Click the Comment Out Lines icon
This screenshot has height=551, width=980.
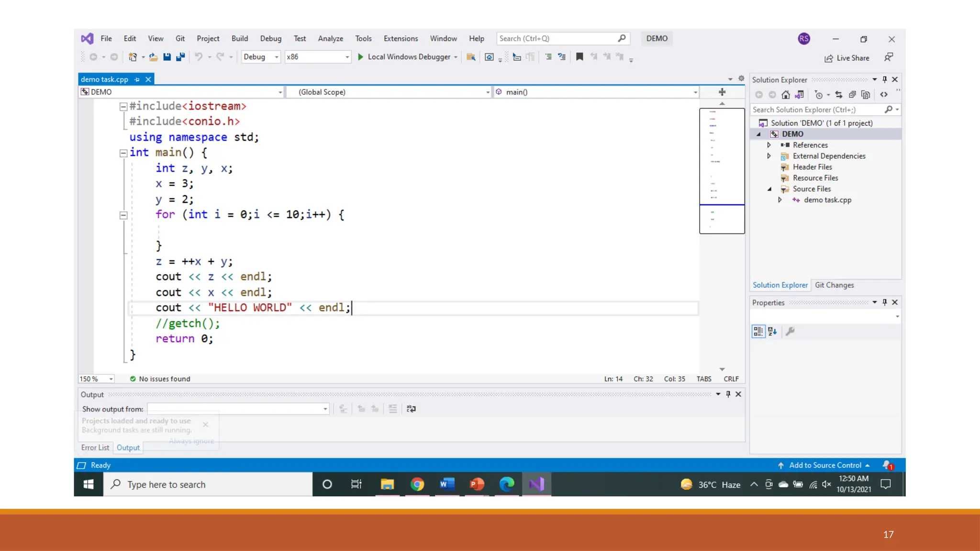coord(548,57)
